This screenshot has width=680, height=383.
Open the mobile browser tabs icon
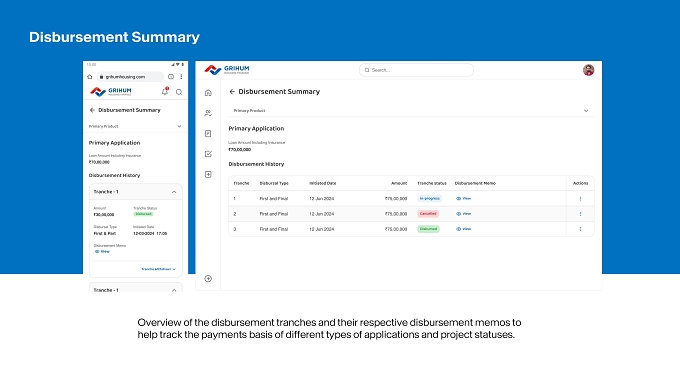pos(171,77)
